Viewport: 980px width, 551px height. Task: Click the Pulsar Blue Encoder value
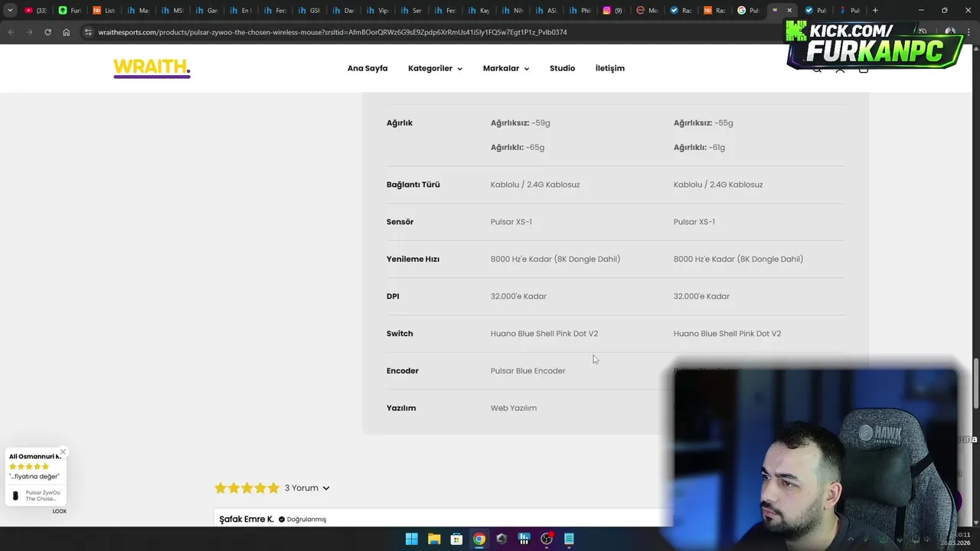pyautogui.click(x=528, y=370)
